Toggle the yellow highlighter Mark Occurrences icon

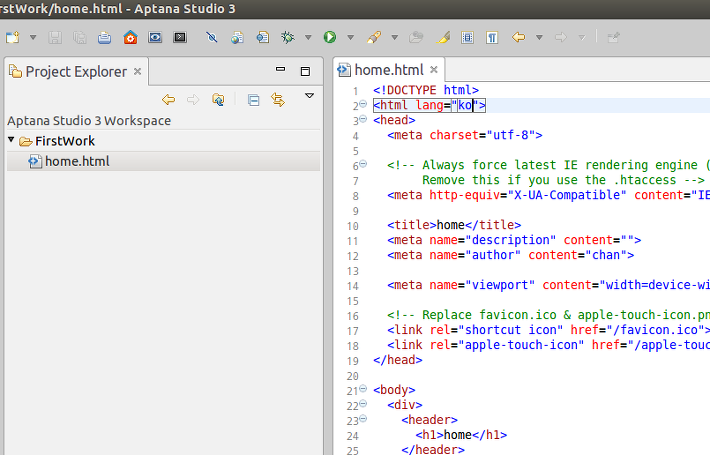coord(443,37)
